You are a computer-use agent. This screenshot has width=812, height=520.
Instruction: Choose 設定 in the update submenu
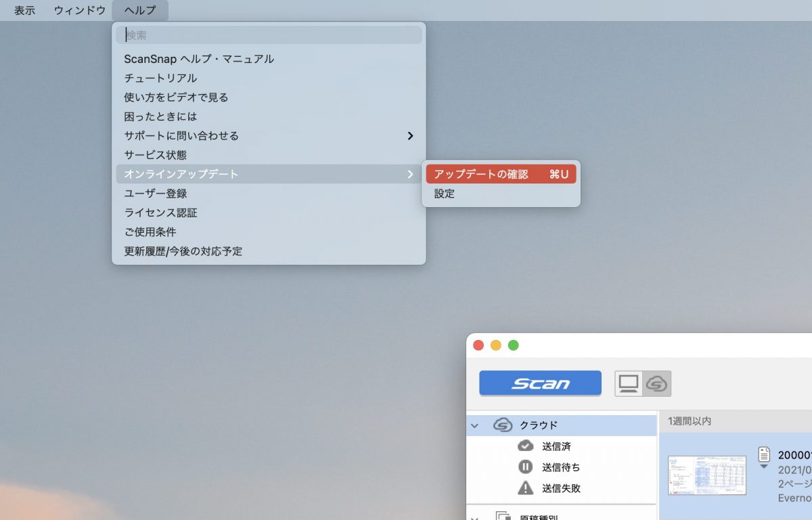(445, 194)
